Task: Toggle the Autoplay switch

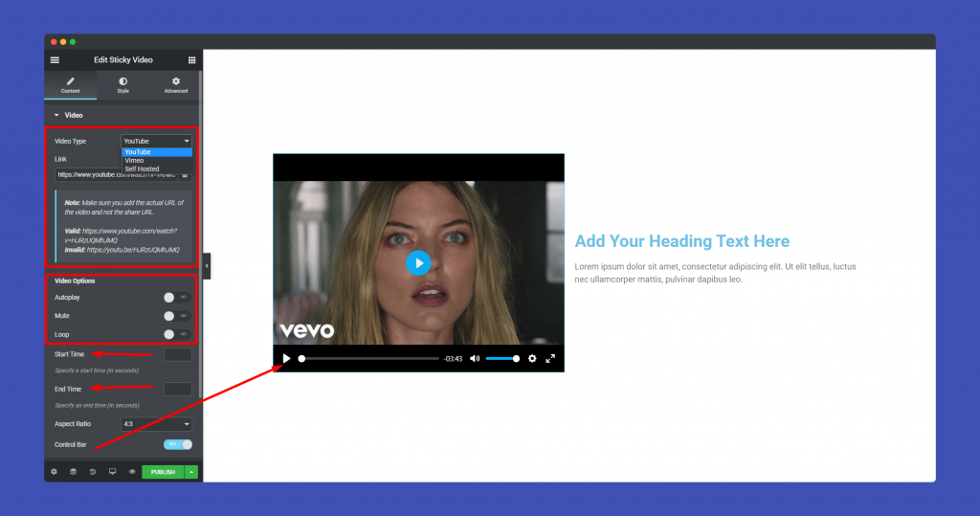Action: coord(177,298)
